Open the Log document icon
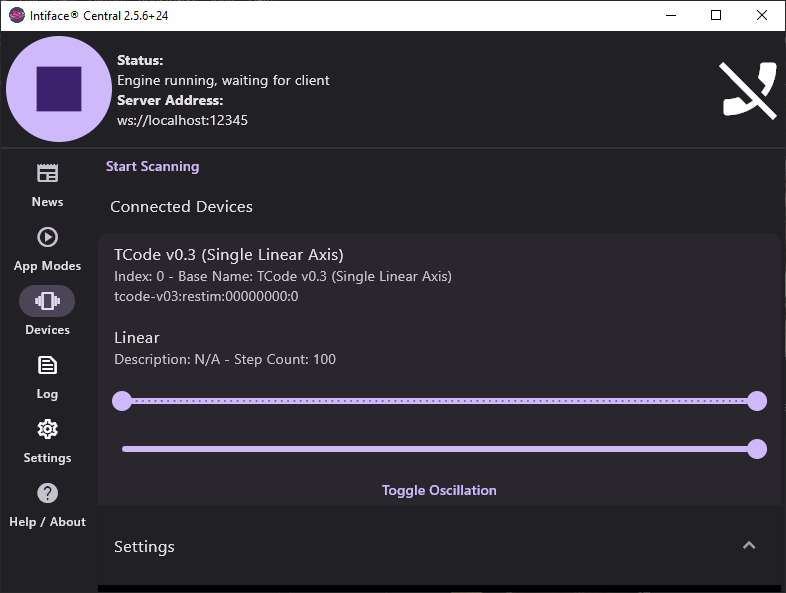This screenshot has width=786, height=593. pyautogui.click(x=47, y=365)
